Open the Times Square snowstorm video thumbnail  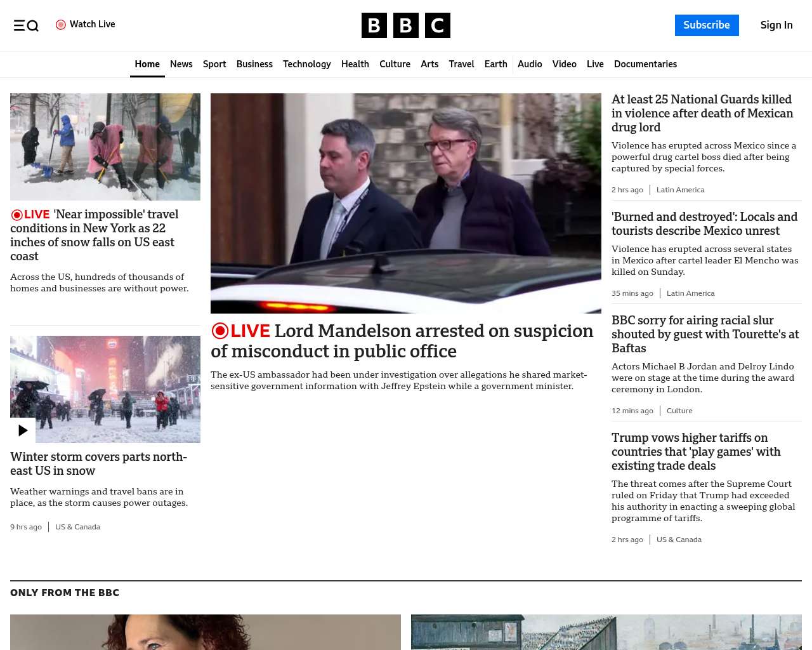[x=105, y=389]
